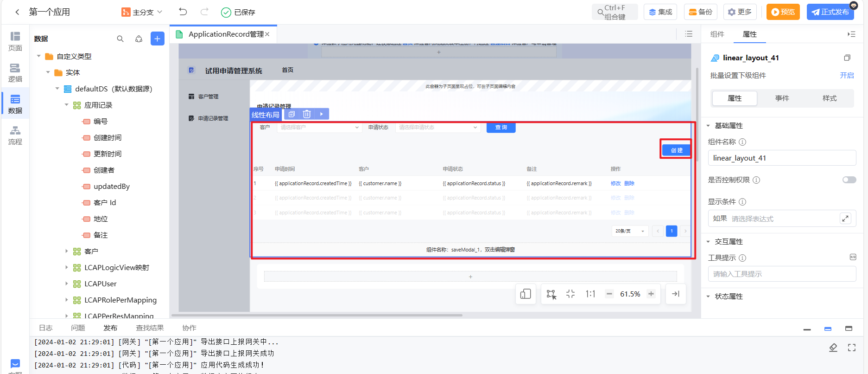Open the 协作 bottom tab
868x374 pixels.
(x=189, y=328)
